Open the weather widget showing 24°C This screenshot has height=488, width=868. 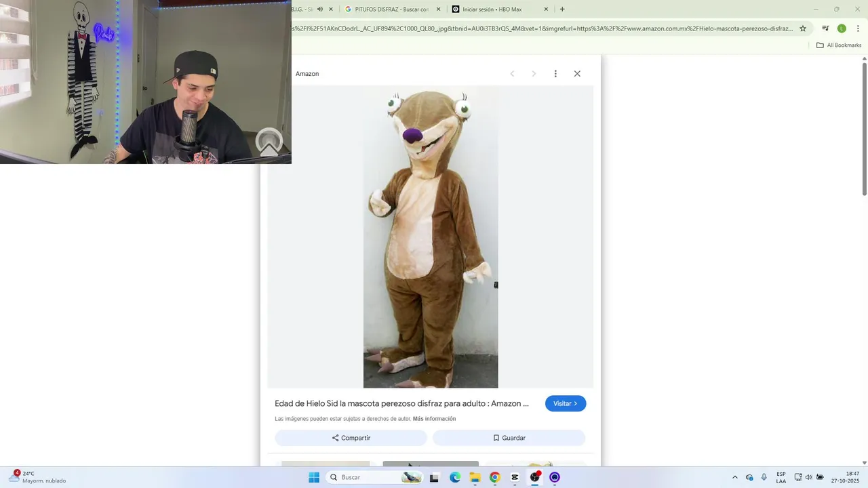[x=39, y=477]
